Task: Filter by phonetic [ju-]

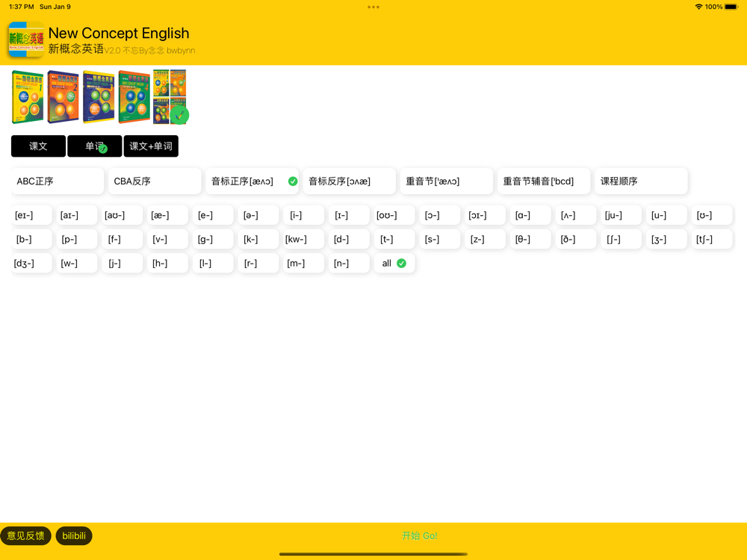Action: click(x=622, y=215)
